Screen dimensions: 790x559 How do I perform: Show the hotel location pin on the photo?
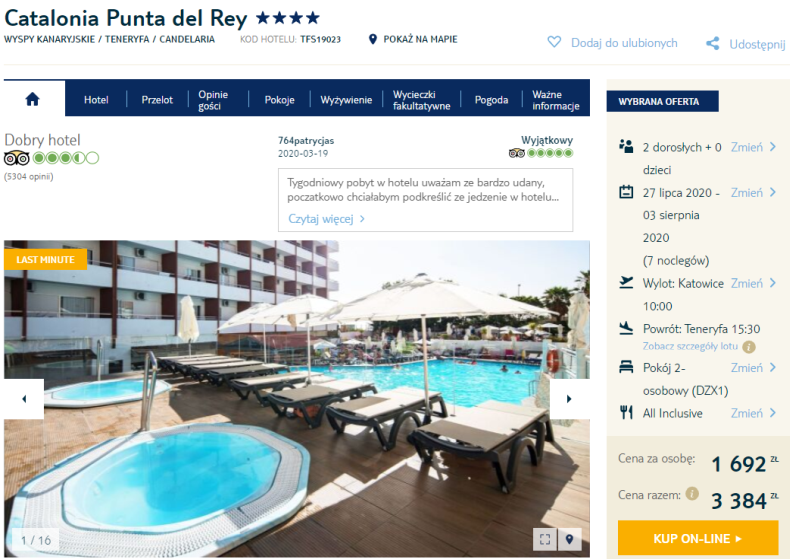coord(569,539)
